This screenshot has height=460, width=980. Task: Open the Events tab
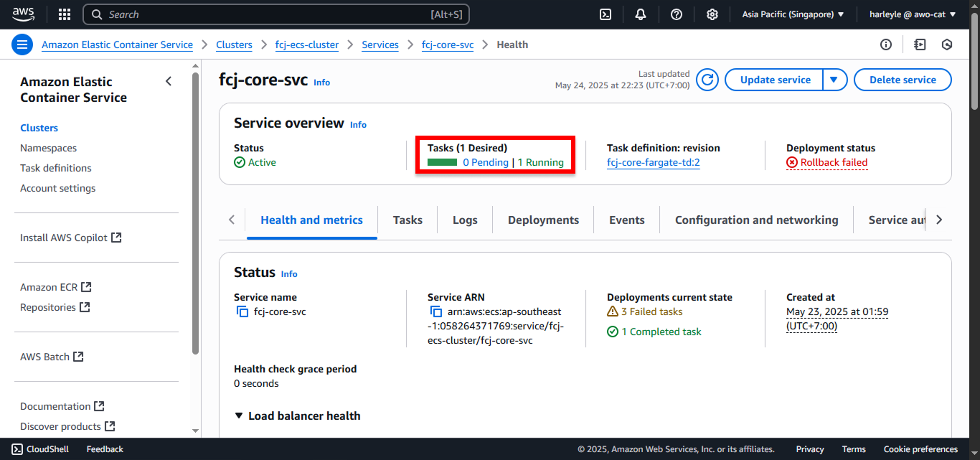tap(627, 220)
